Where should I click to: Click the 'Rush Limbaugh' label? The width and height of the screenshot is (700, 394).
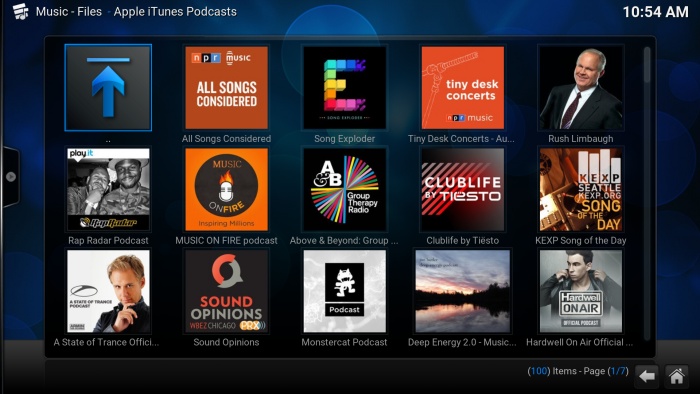click(x=580, y=139)
